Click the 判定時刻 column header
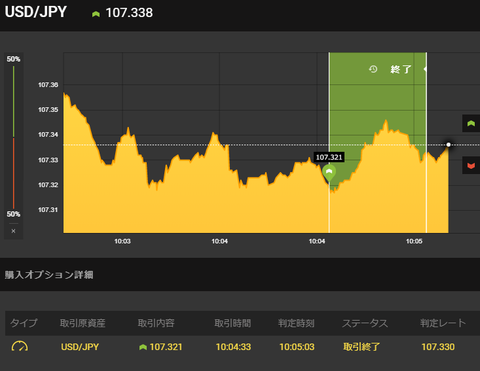Screen dimensions: 480x371 click(x=296, y=323)
